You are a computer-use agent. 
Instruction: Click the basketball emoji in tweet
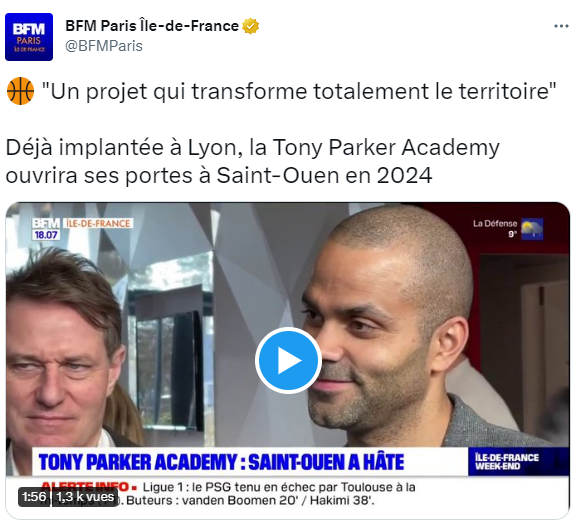tap(20, 91)
